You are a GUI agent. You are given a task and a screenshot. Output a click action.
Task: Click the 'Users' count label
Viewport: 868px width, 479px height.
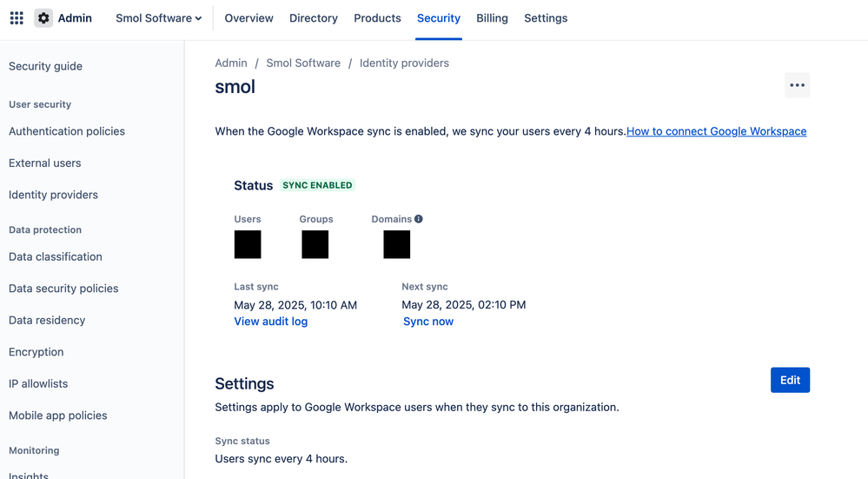click(248, 219)
